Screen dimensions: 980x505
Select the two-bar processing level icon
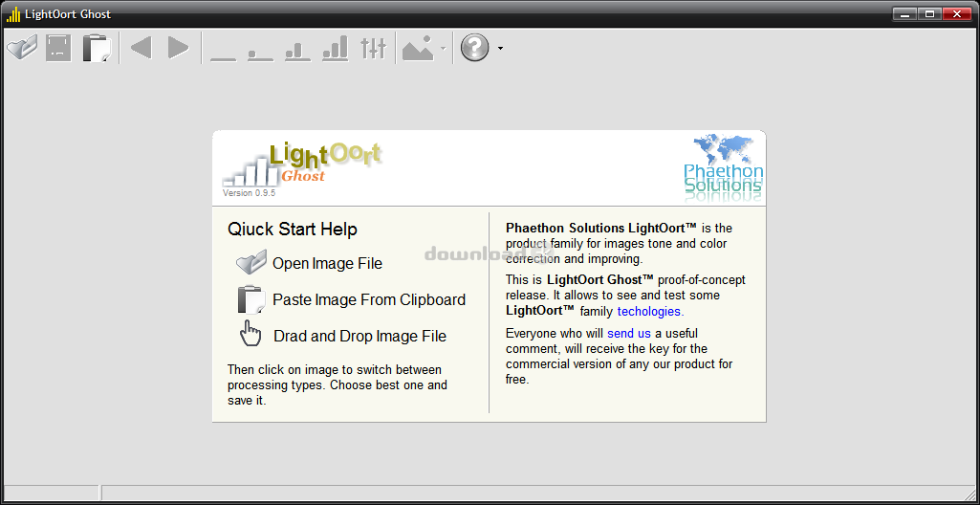297,49
